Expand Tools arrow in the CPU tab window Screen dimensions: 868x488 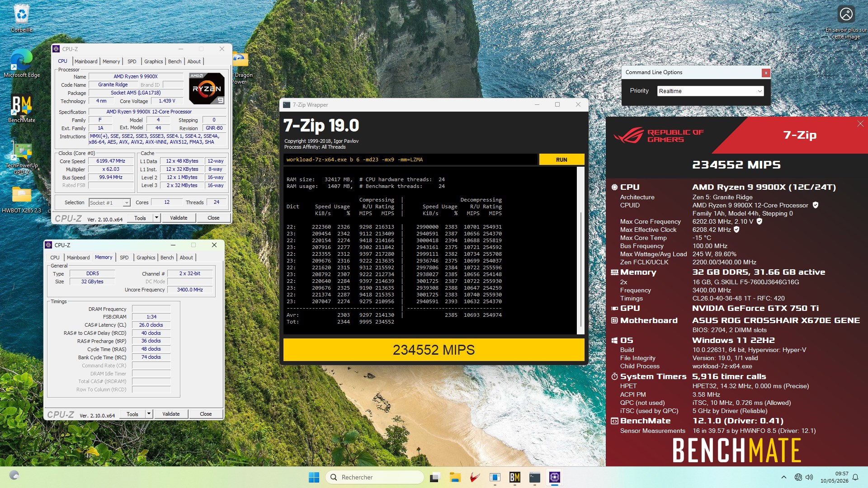point(156,218)
